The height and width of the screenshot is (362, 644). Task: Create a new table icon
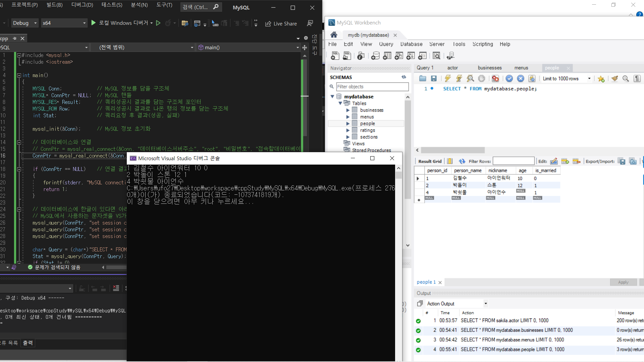(387, 56)
